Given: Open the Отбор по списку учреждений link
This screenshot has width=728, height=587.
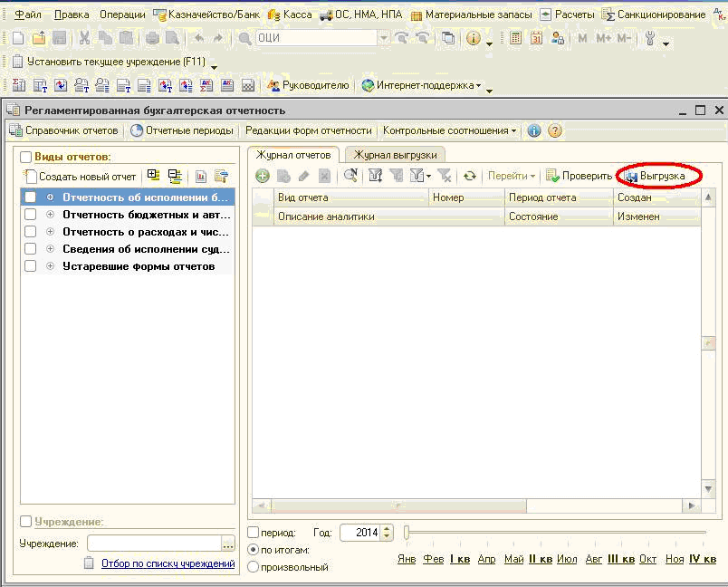Looking at the screenshot, I should pos(168,563).
